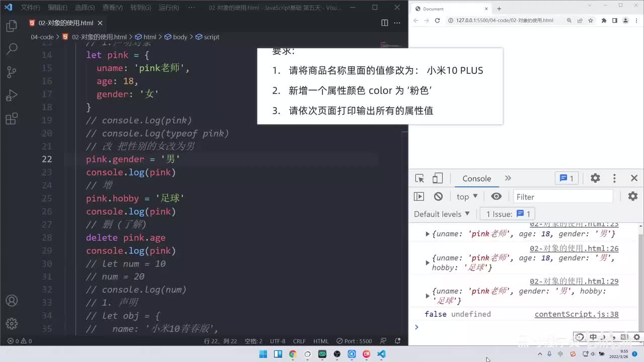Open the Chrome Extensions puzzle icon
This screenshot has height=362, width=644.
click(604, 21)
